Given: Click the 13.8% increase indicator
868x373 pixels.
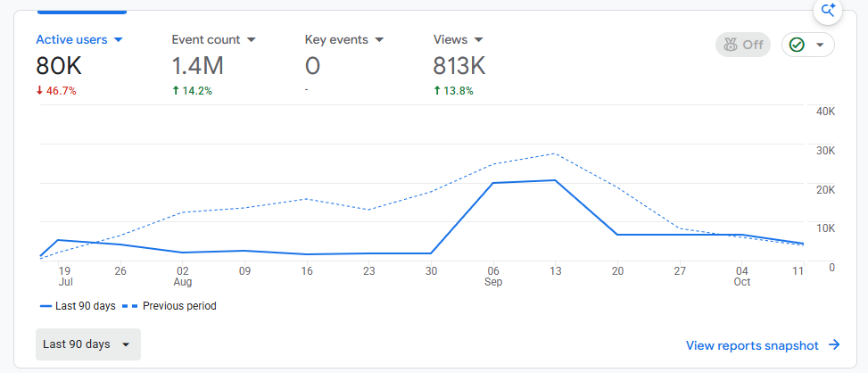Looking at the screenshot, I should click(453, 91).
